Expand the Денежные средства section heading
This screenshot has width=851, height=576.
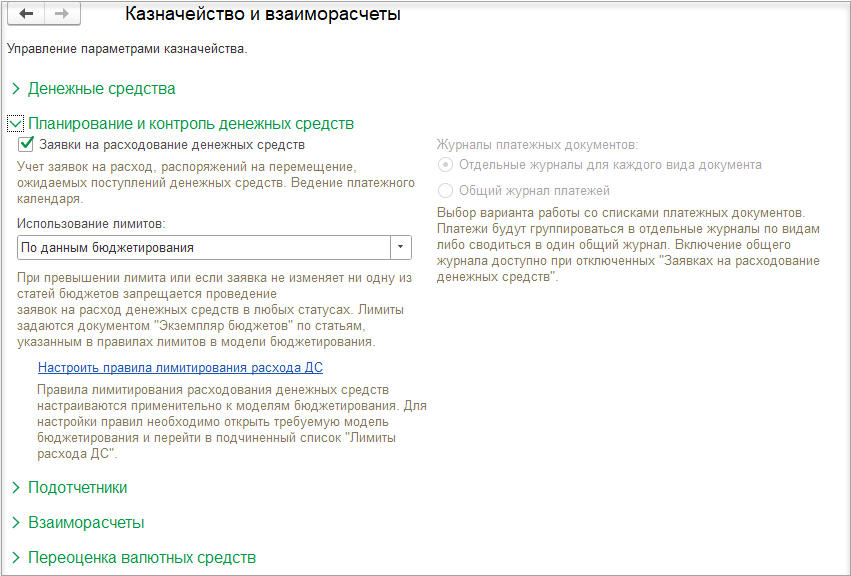pyautogui.click(x=101, y=88)
